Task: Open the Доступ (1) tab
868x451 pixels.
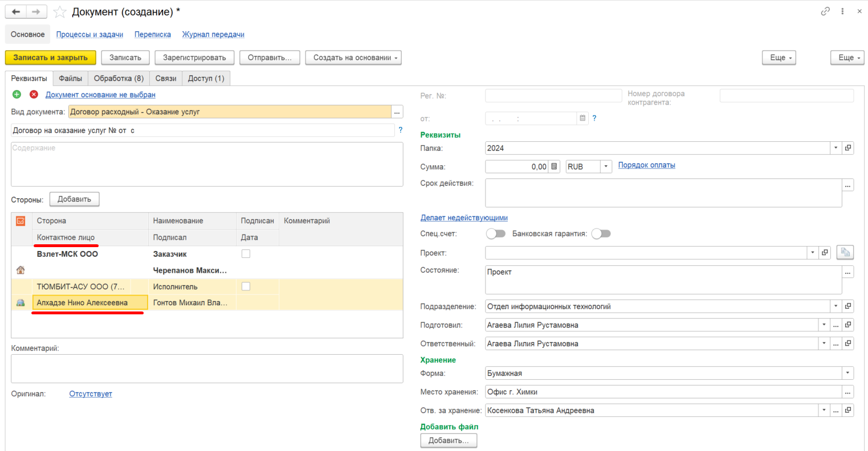Action: pyautogui.click(x=206, y=79)
